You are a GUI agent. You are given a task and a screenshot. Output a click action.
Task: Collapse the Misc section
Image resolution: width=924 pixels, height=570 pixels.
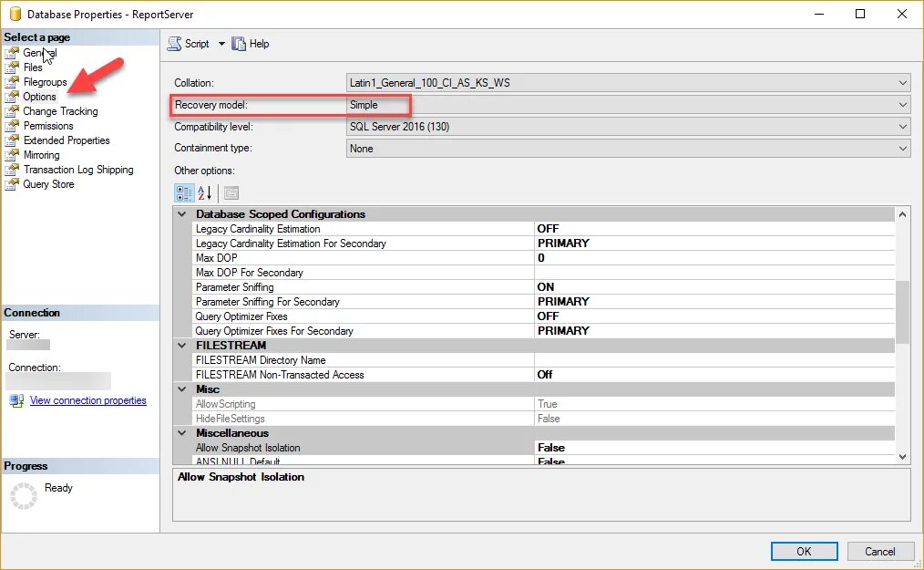(182, 389)
